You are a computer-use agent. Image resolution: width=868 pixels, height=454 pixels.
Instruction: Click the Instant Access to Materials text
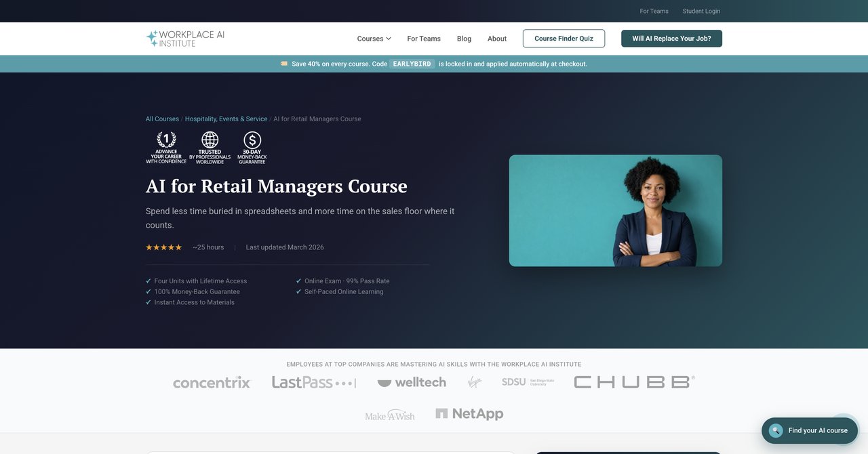tap(195, 303)
